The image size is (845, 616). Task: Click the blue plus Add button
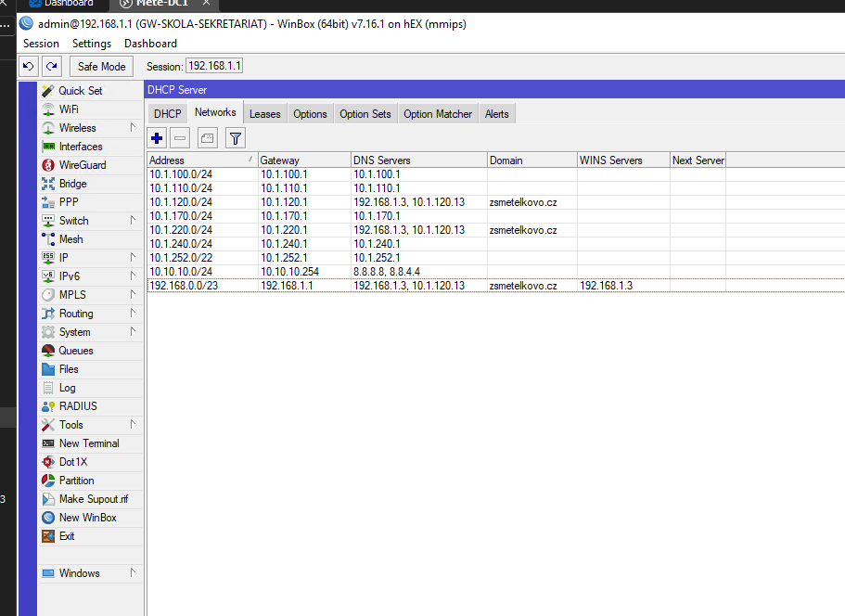coord(157,138)
